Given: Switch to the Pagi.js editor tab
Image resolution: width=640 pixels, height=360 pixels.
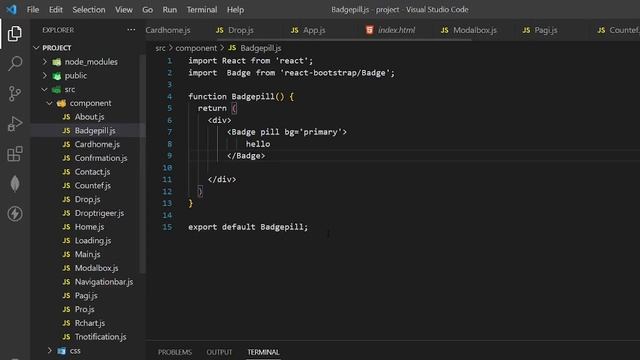Looking at the screenshot, I should coord(545,30).
